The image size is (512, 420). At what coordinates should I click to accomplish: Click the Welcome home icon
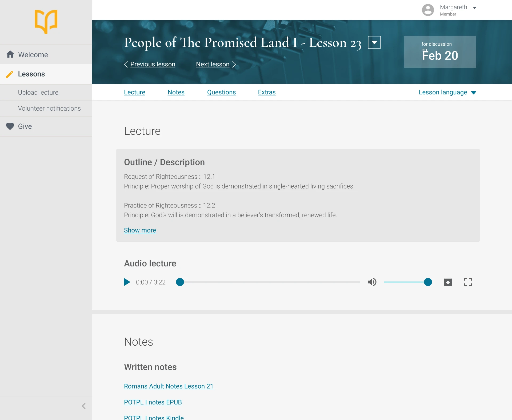10,54
